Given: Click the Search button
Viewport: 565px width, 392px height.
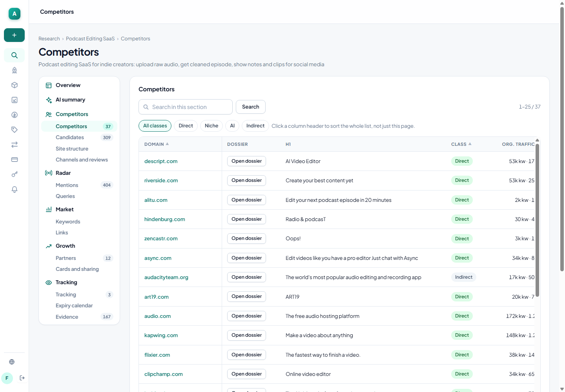Looking at the screenshot, I should tap(251, 107).
